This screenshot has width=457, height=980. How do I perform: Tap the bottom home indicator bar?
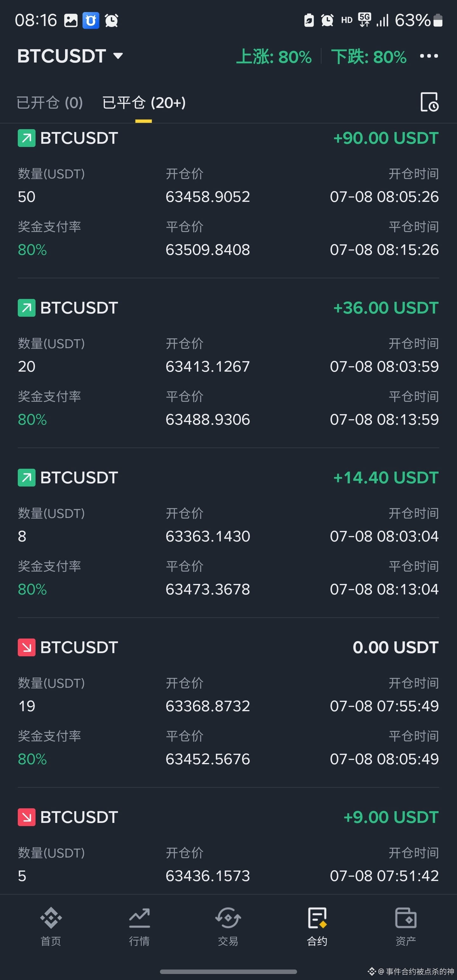(x=228, y=971)
